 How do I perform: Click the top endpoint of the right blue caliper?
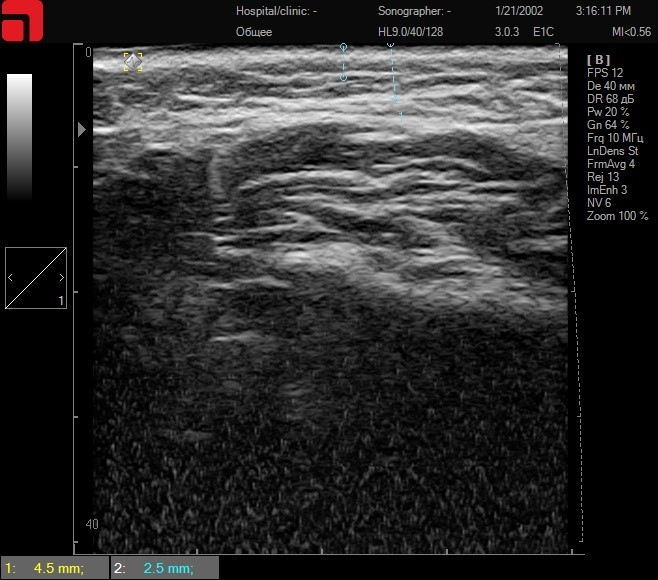click(390, 46)
